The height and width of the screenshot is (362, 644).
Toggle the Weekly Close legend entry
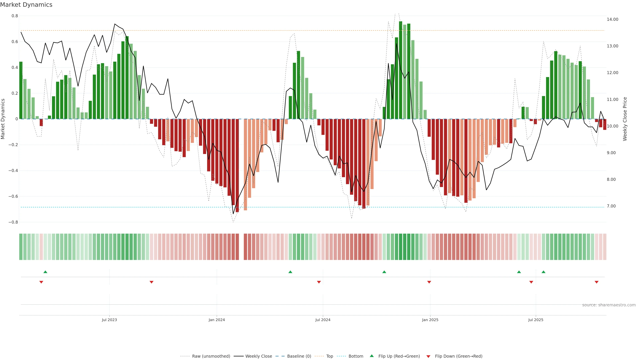coord(258,356)
